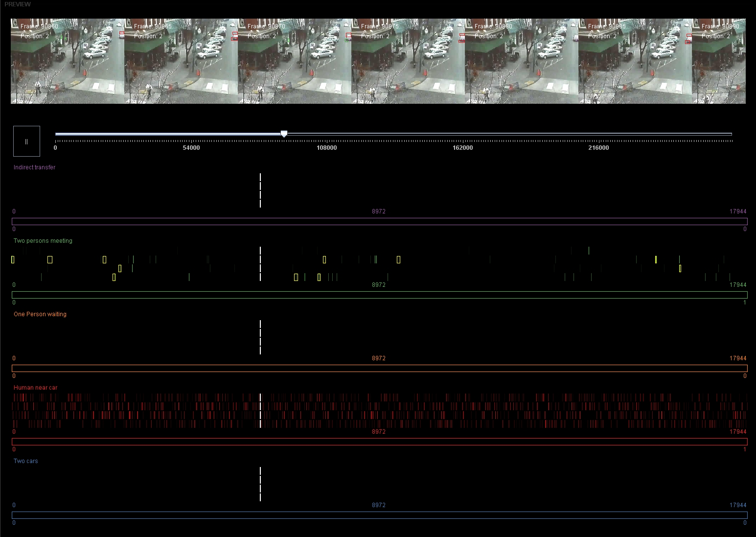The width and height of the screenshot is (756, 537).
Task: Click the pause button beside the timeline
Action: click(26, 141)
